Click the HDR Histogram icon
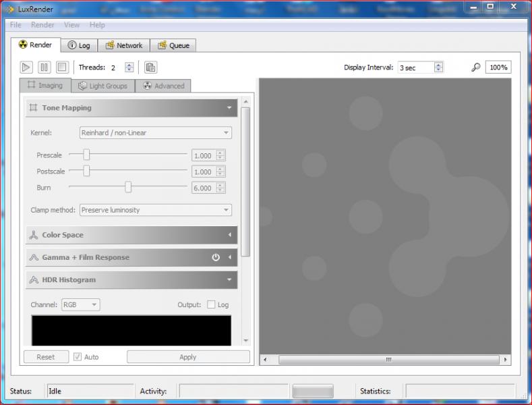This screenshot has height=405, width=532. [34, 280]
